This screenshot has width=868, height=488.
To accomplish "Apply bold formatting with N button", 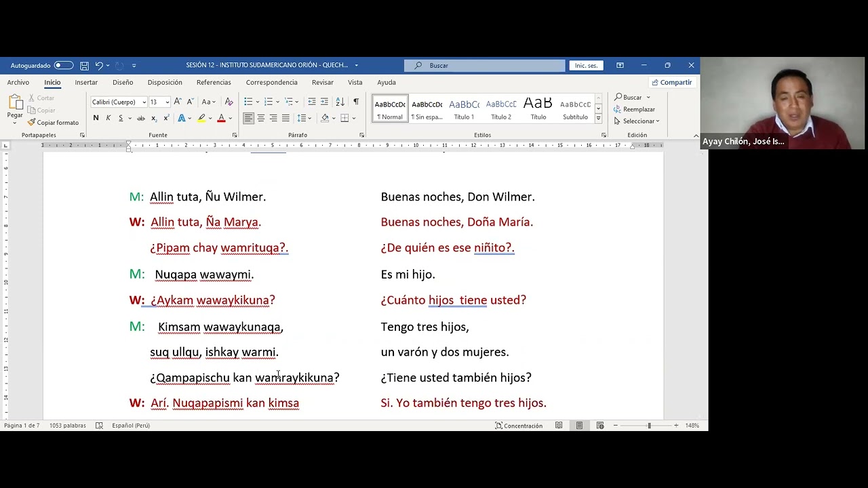I will click(x=96, y=118).
